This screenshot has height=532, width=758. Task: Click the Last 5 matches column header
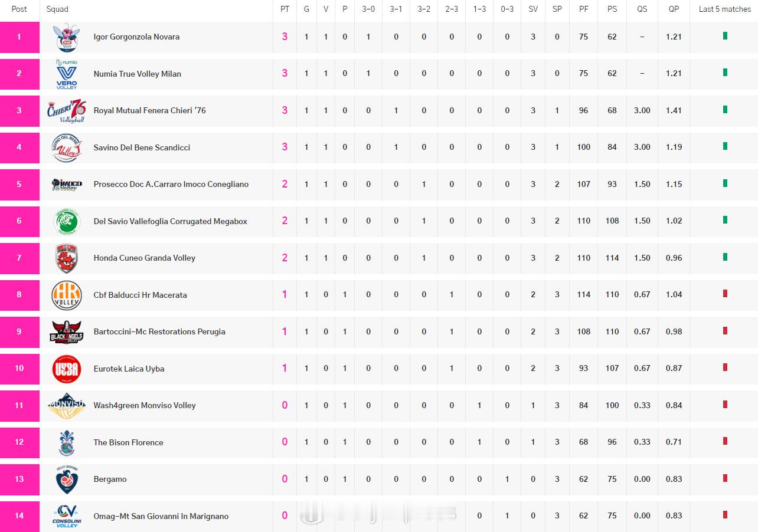725,9
